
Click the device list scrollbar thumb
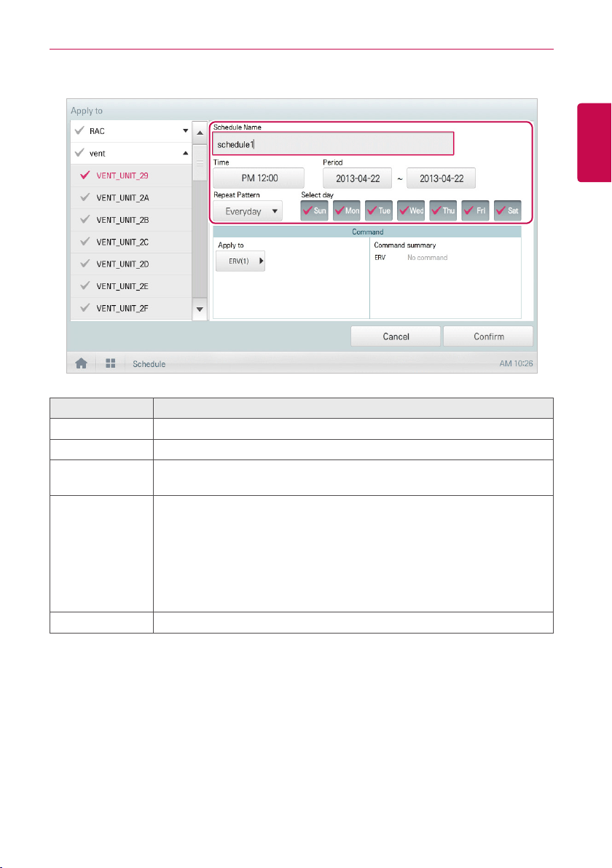(200, 163)
